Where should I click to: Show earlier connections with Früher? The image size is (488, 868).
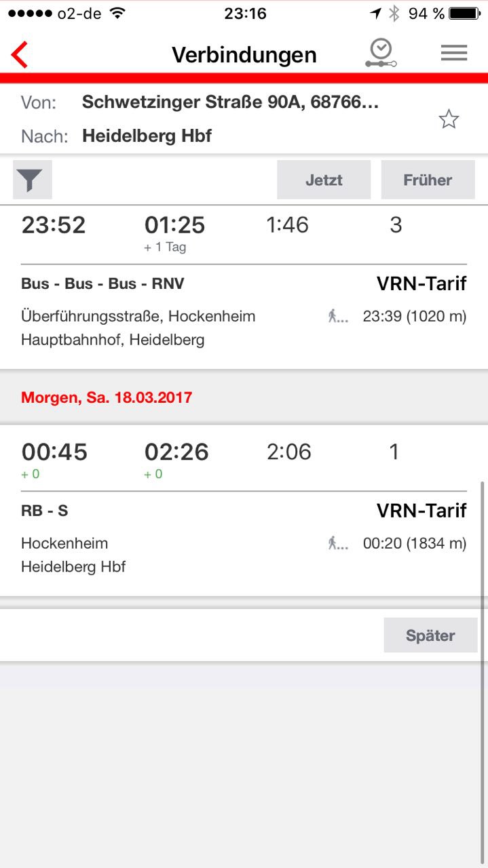tap(428, 180)
